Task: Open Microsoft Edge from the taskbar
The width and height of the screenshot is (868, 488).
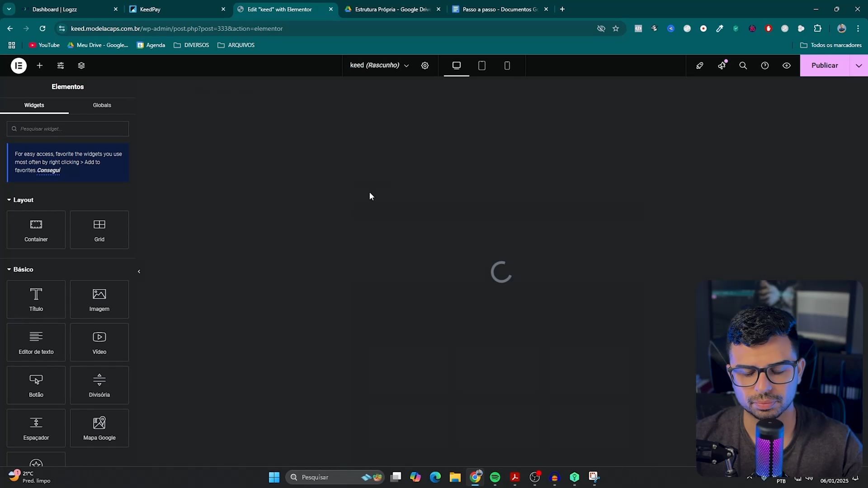Action: 435,477
